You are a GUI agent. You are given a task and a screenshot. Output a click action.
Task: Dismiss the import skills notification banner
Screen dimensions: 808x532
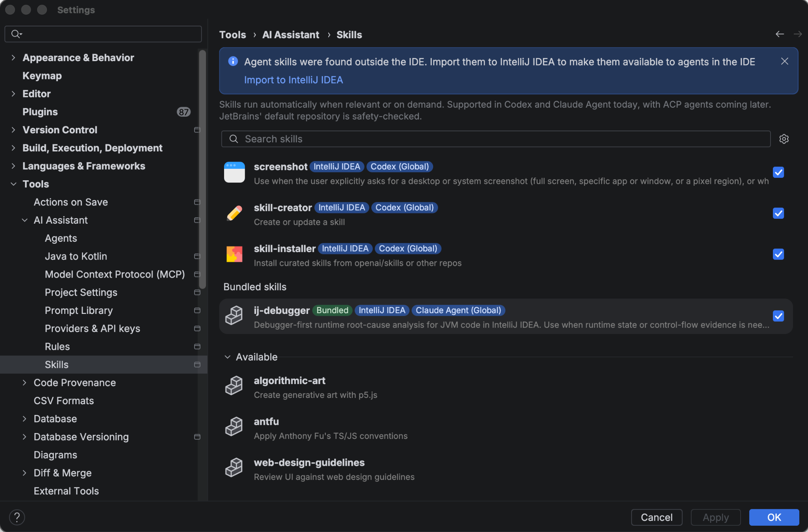point(785,61)
